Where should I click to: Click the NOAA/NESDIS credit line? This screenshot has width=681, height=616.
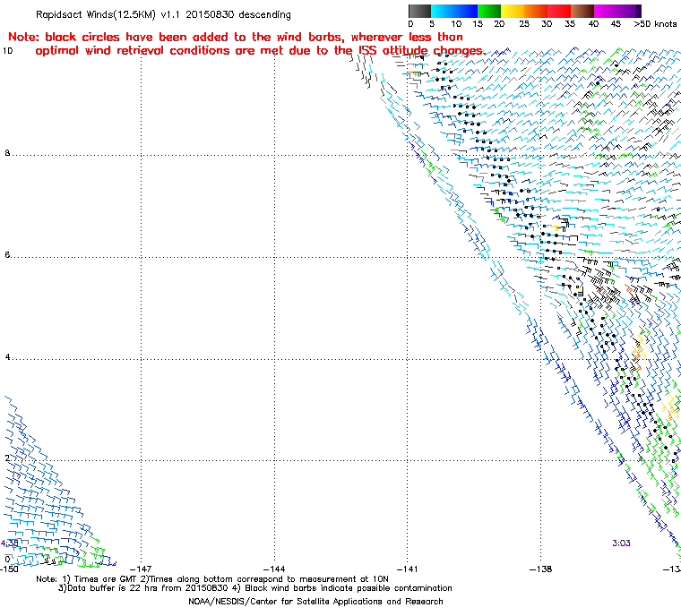pos(315,602)
